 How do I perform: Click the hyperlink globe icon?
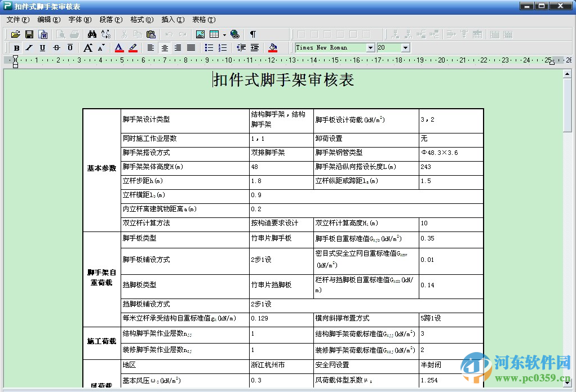pyautogui.click(x=234, y=34)
